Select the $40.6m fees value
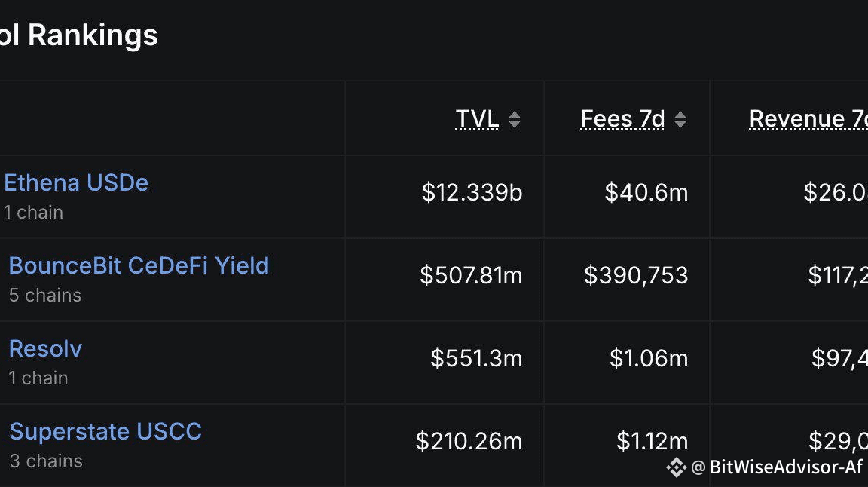This screenshot has width=868, height=487. coord(646,192)
